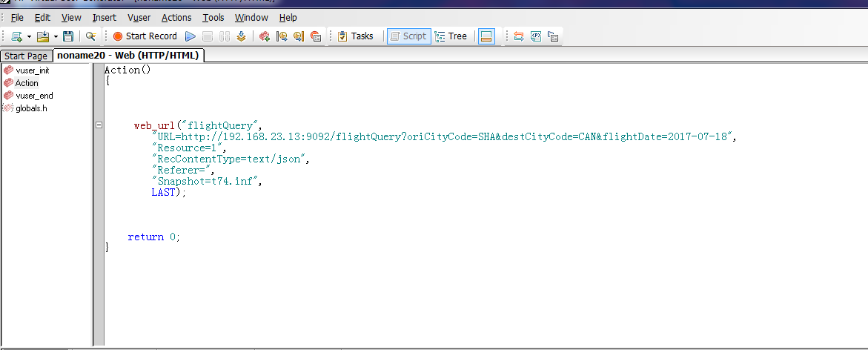Click the URL= line in the code
Image resolution: width=868 pixels, height=350 pixels.
click(x=444, y=136)
